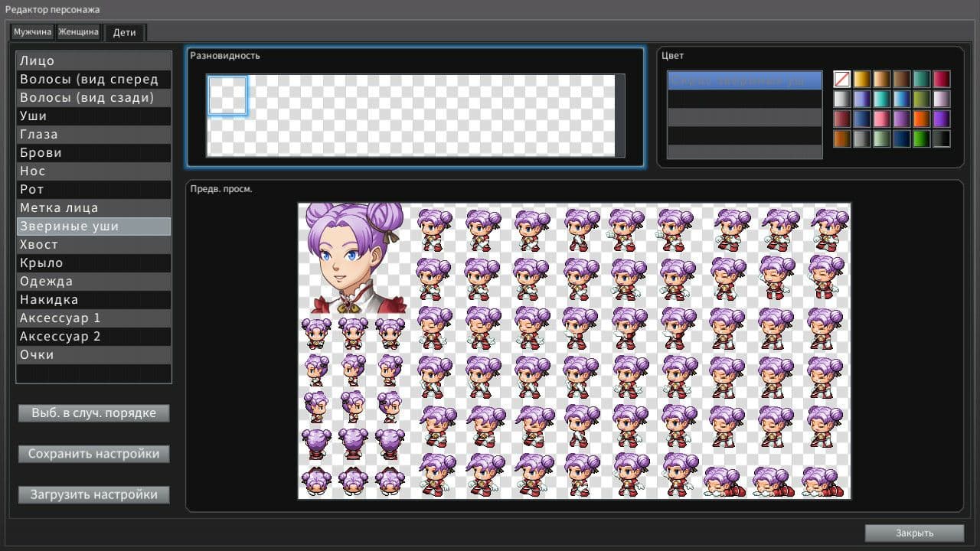Choose the black color swatch
980x551 pixels.
942,139
